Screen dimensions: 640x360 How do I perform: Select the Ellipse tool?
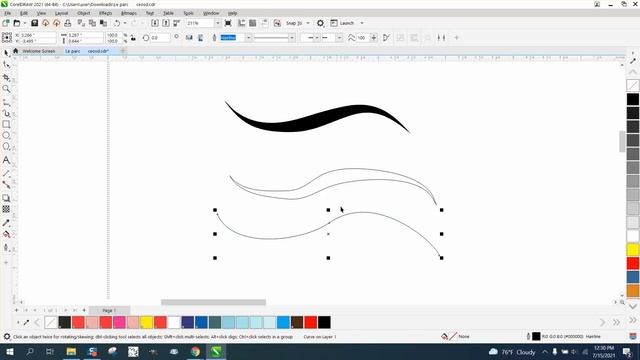[x=6, y=135]
